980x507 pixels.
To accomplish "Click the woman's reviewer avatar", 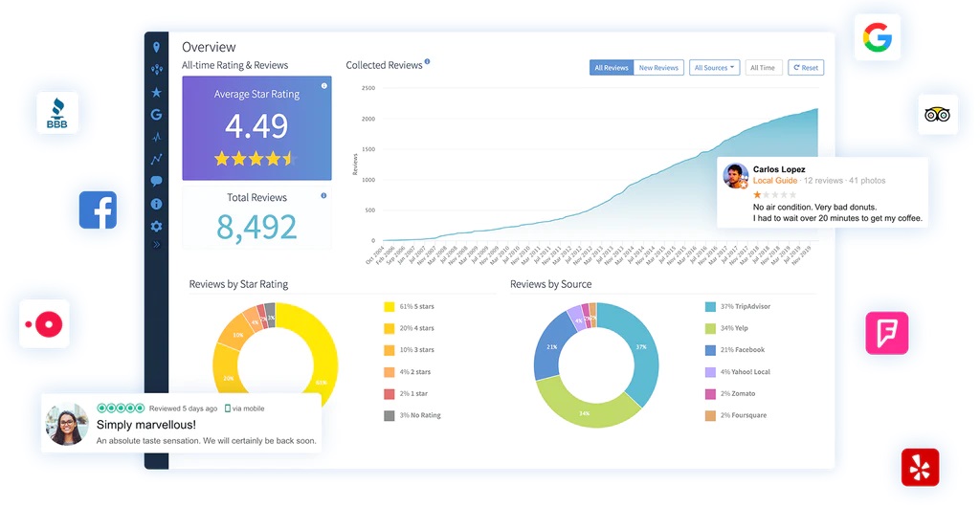I will pos(68,424).
